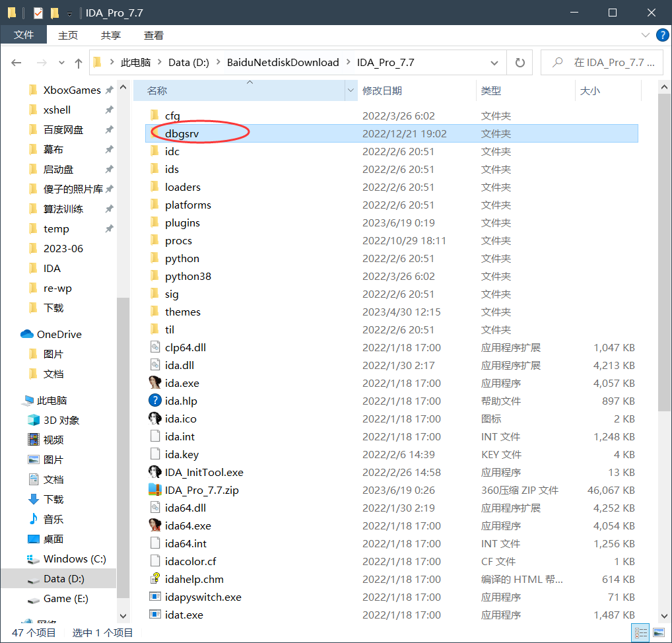Select the dbgsrv folder row

(x=391, y=133)
